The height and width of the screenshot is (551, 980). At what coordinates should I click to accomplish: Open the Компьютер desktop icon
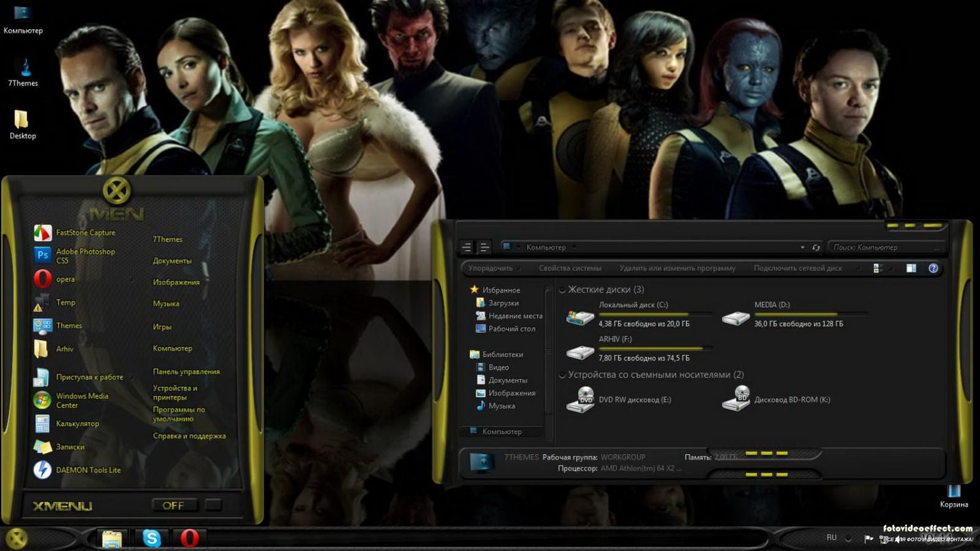tap(23, 19)
